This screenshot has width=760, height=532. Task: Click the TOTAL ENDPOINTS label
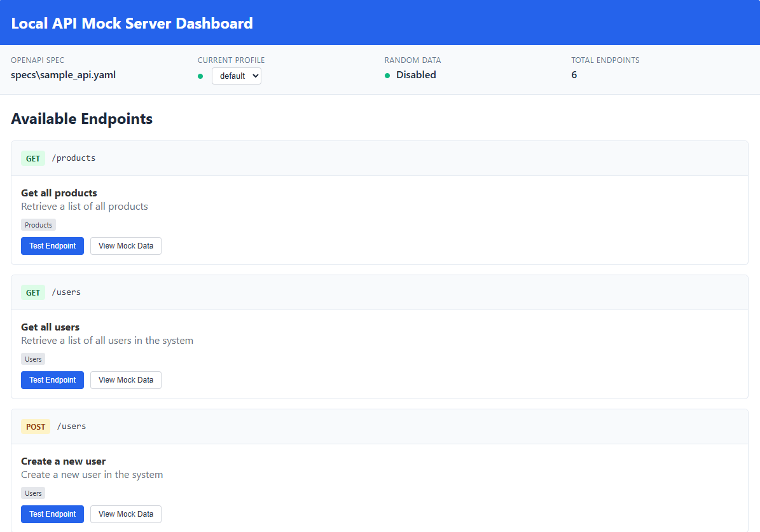(x=605, y=60)
